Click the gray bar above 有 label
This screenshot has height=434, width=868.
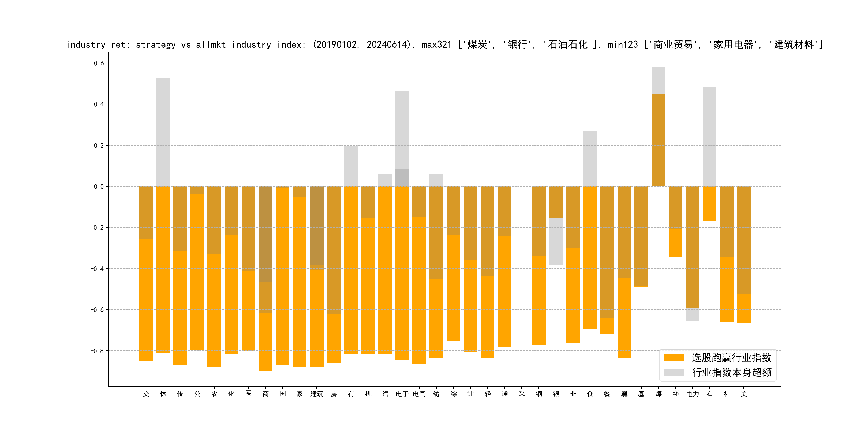[351, 166]
